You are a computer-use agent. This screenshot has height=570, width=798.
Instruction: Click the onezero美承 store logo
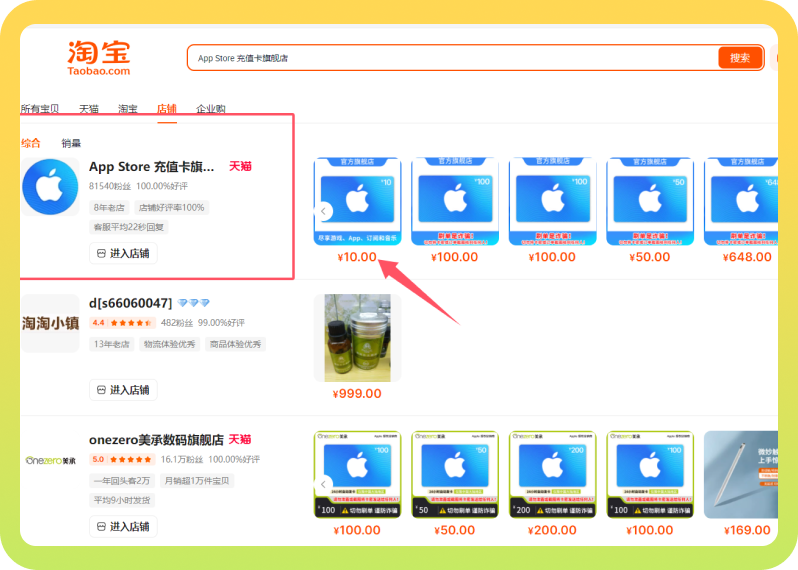(x=50, y=460)
